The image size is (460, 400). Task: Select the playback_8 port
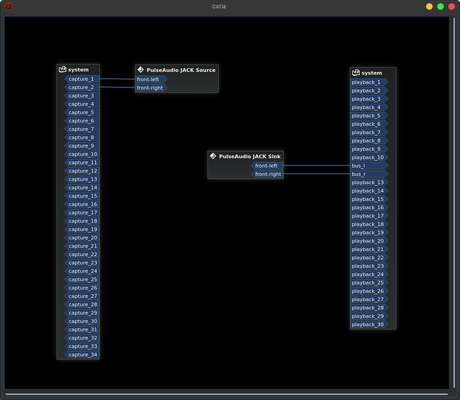coord(369,141)
